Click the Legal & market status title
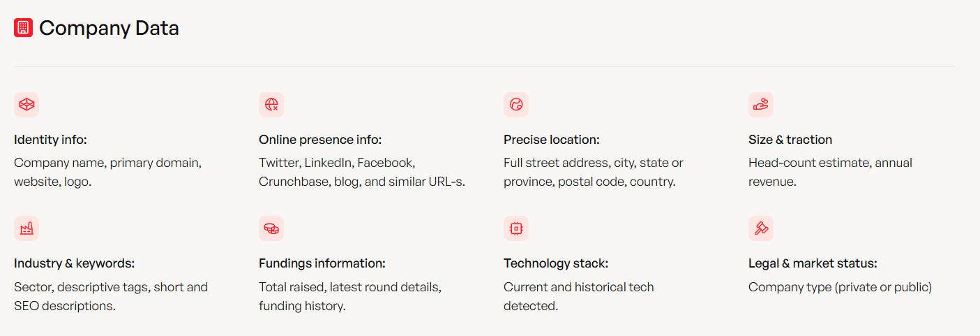The width and height of the screenshot is (980, 336). [x=813, y=263]
